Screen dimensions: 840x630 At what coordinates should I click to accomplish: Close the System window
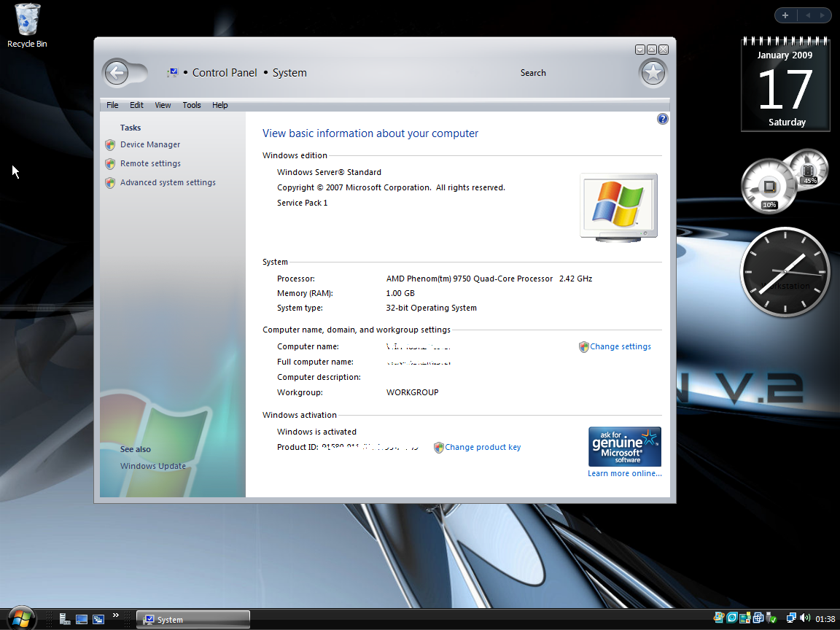(664, 50)
